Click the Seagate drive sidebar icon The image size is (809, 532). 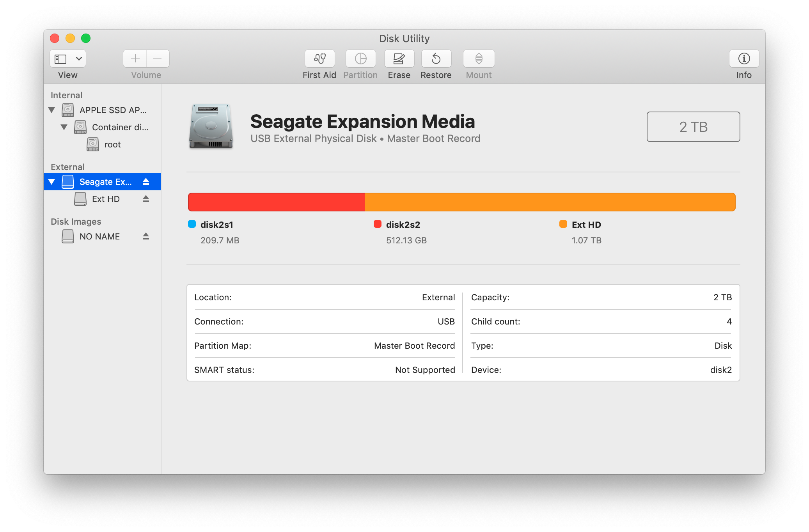pyautogui.click(x=68, y=182)
